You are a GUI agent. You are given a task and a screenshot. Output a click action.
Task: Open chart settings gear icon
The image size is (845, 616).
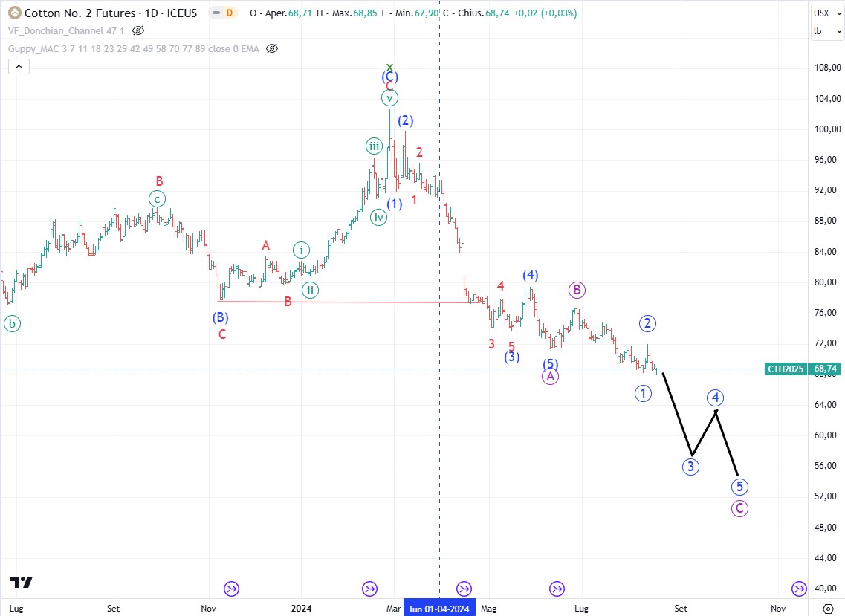(x=829, y=609)
